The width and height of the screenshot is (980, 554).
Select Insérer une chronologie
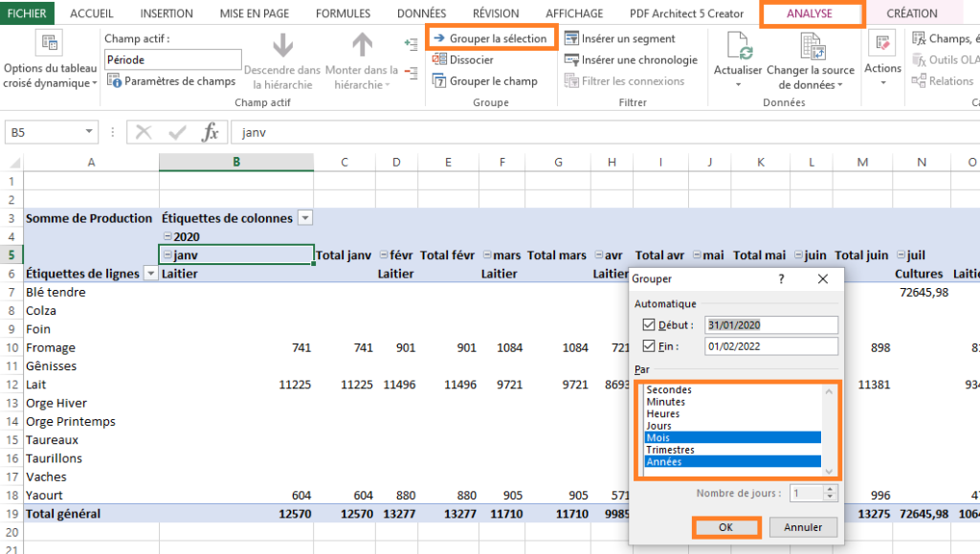(x=631, y=59)
